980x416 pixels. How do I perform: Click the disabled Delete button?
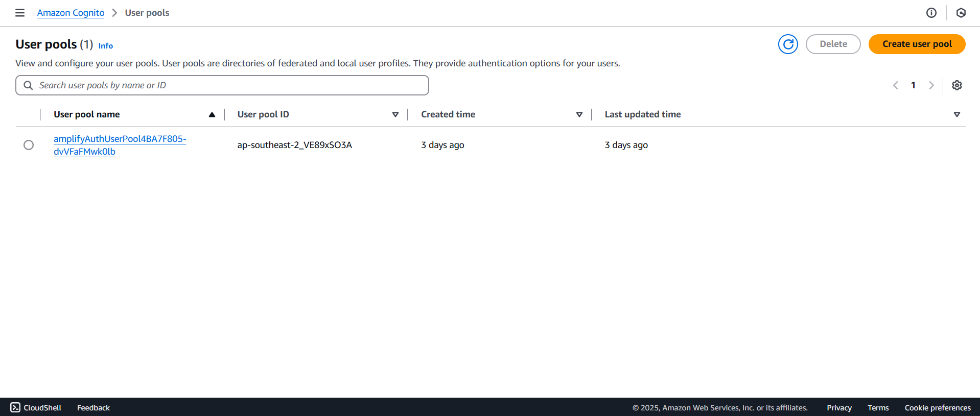833,44
